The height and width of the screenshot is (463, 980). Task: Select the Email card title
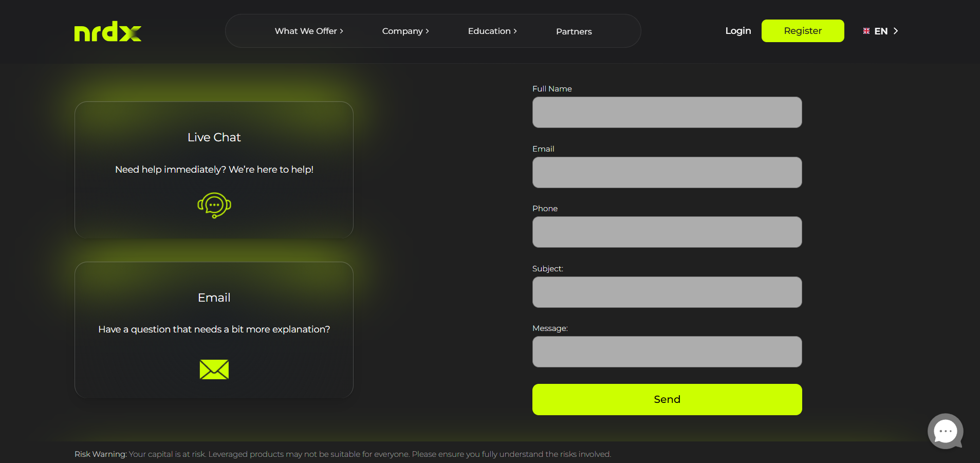click(x=214, y=298)
